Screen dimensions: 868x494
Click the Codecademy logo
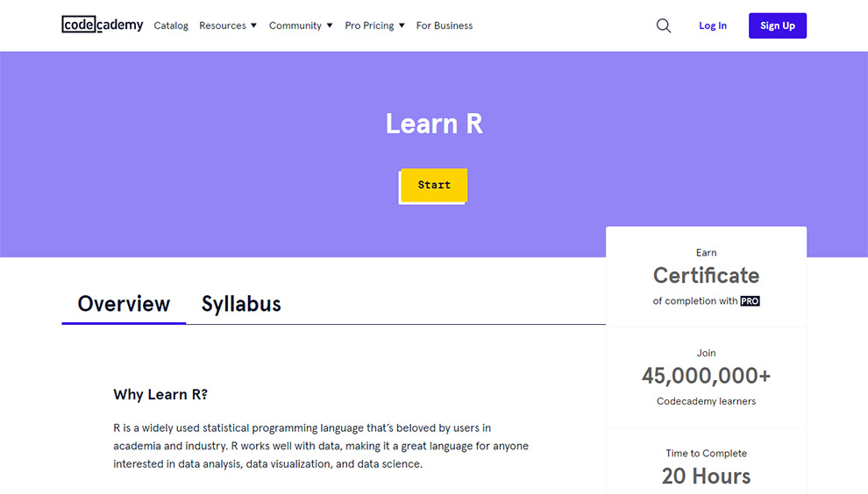[x=102, y=25]
